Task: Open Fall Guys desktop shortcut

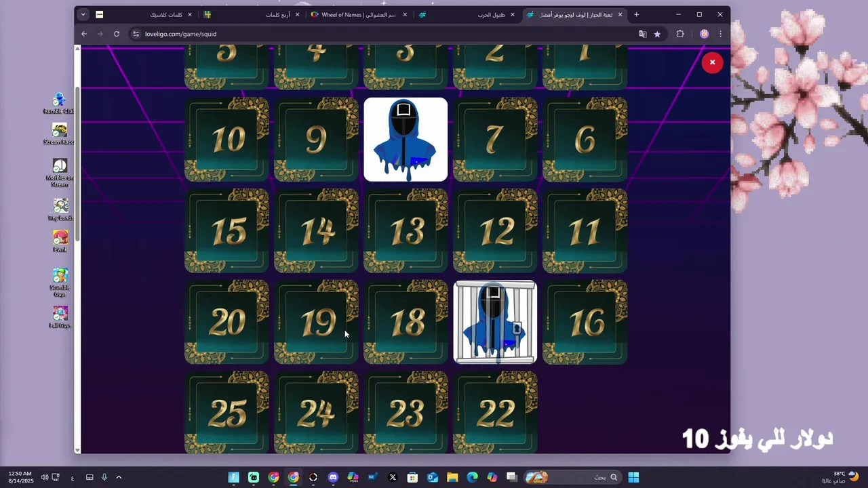Action: coord(60,317)
